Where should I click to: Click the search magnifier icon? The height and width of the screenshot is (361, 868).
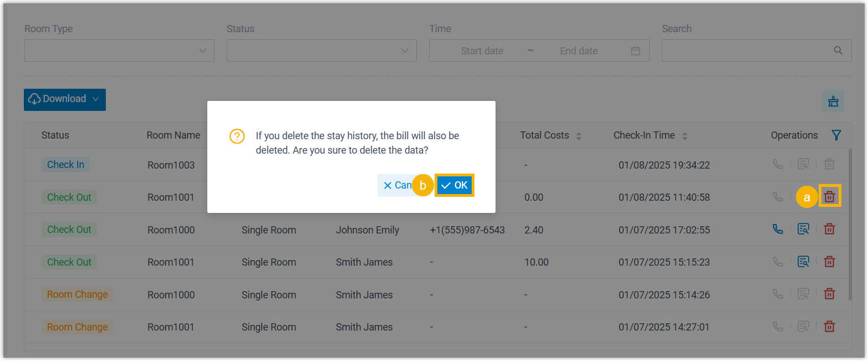pos(839,50)
